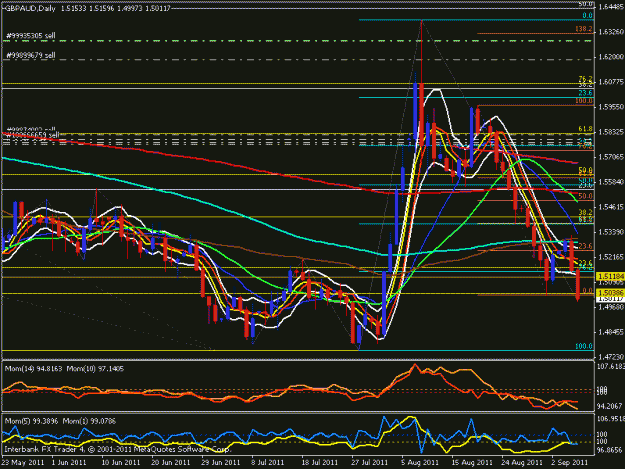
Task: Click the 1.63260 price axis label
Action: (611, 32)
